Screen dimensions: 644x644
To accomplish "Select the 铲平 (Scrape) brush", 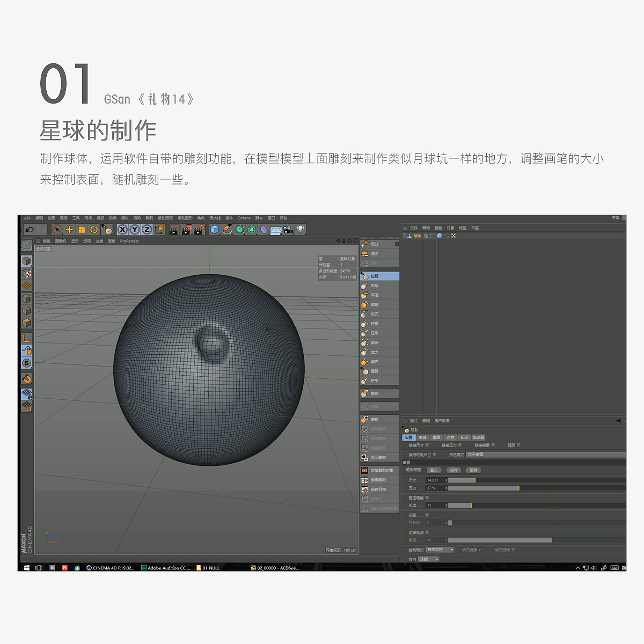I will coord(380,380).
